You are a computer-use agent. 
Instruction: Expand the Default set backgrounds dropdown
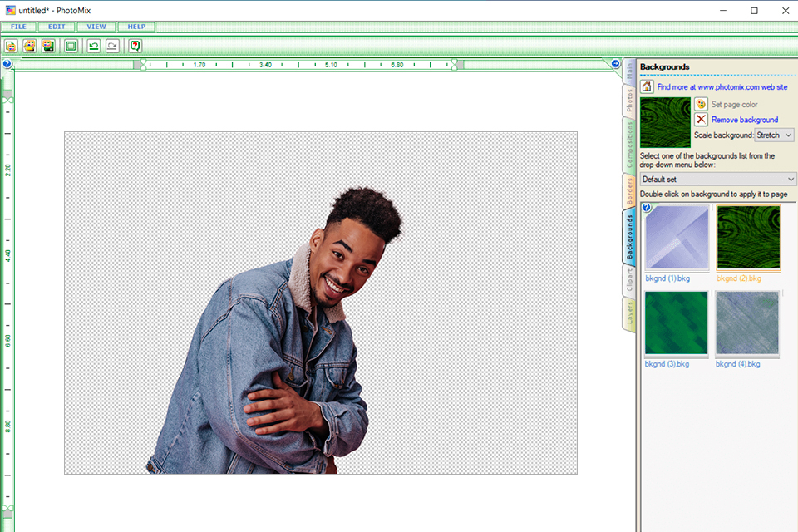pos(717,180)
